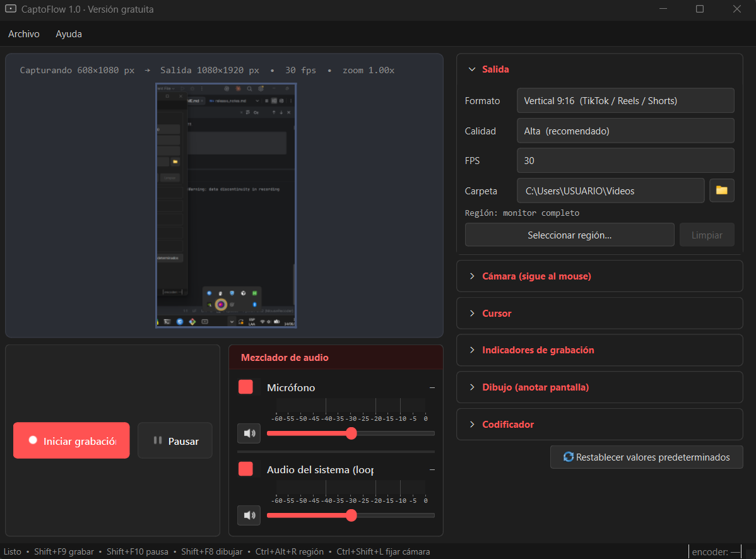Open the Archivo menu
The image size is (756, 559).
[23, 34]
